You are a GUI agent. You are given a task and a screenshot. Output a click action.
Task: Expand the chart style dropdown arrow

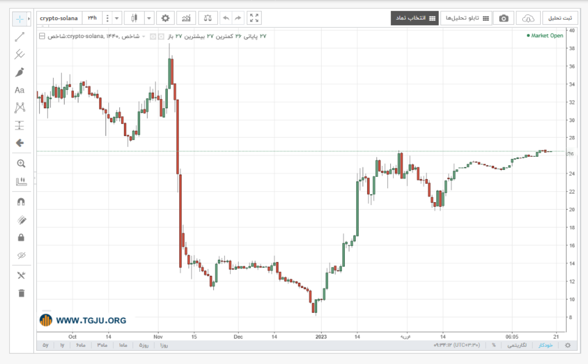click(x=149, y=18)
